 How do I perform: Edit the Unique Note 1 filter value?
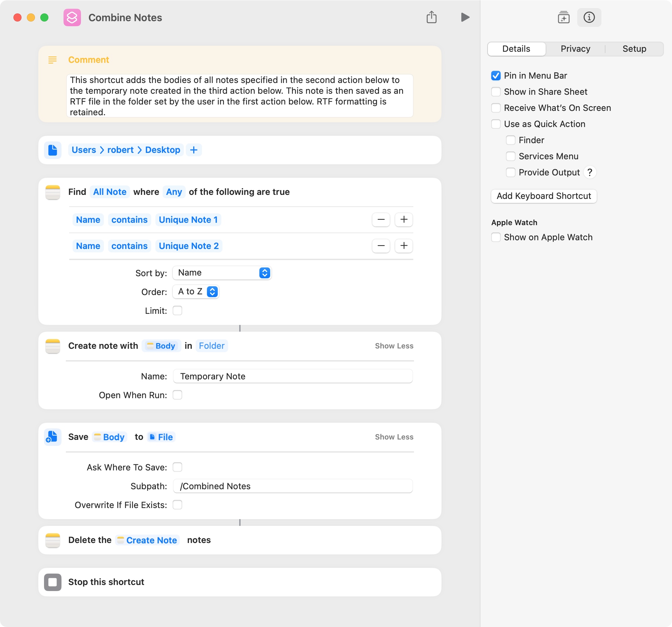pos(188,220)
